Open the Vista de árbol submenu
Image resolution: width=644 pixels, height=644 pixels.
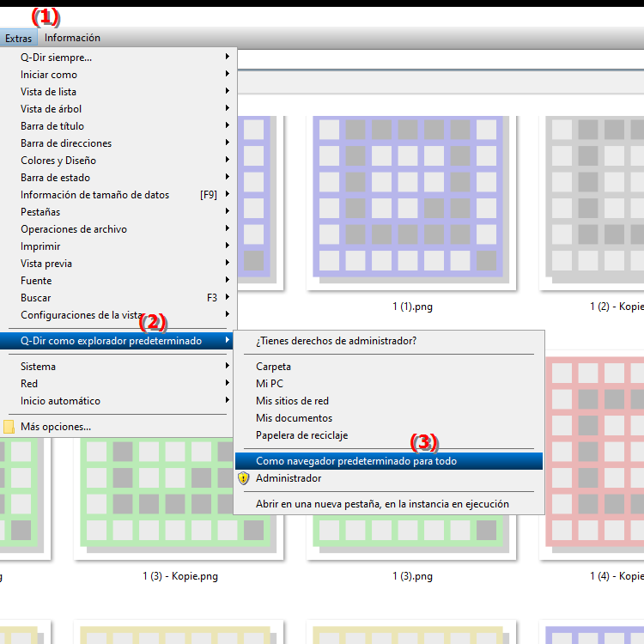pyautogui.click(x=118, y=109)
